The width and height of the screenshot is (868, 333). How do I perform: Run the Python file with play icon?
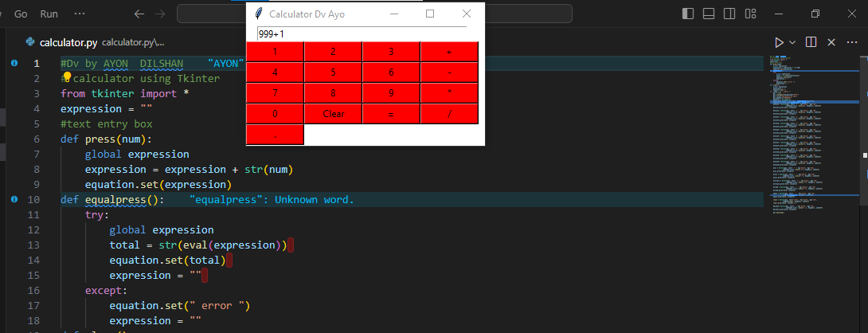[x=780, y=42]
